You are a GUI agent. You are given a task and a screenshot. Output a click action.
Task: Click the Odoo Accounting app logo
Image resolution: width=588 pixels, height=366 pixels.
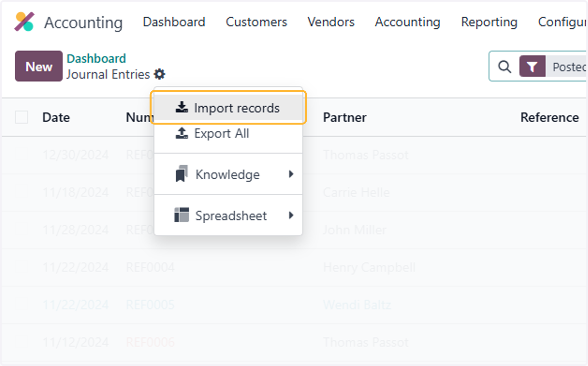coord(24,22)
